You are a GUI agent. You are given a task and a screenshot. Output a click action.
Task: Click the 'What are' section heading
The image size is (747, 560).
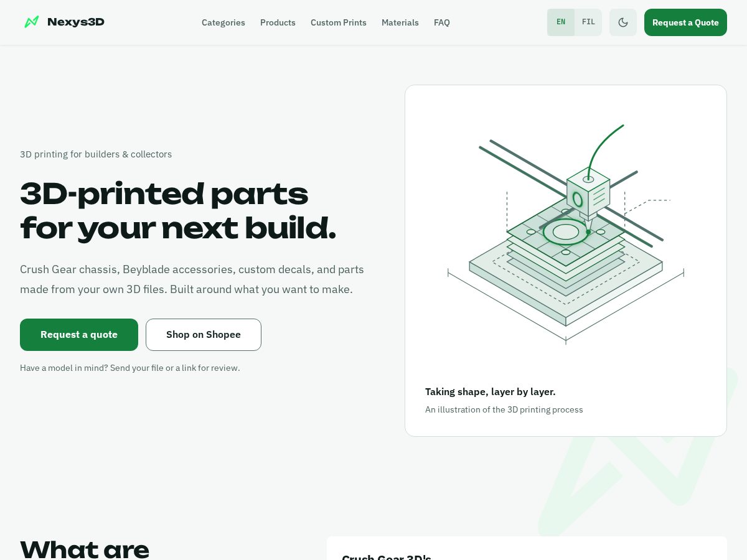pos(85,549)
